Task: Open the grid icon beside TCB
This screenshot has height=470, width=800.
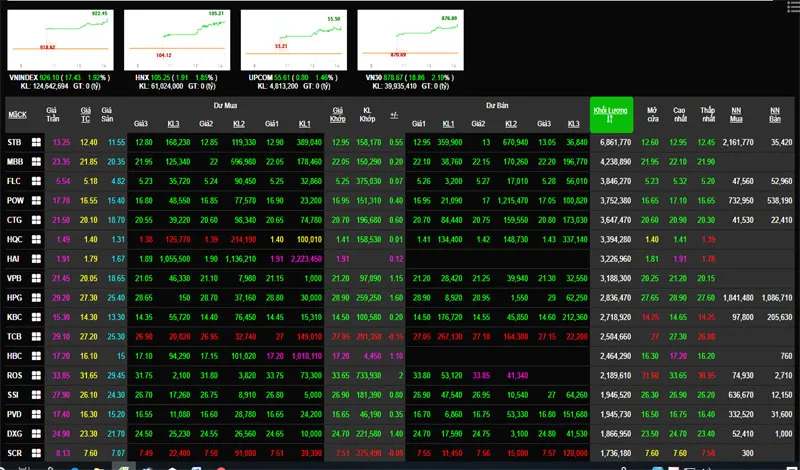Action: click(36, 336)
